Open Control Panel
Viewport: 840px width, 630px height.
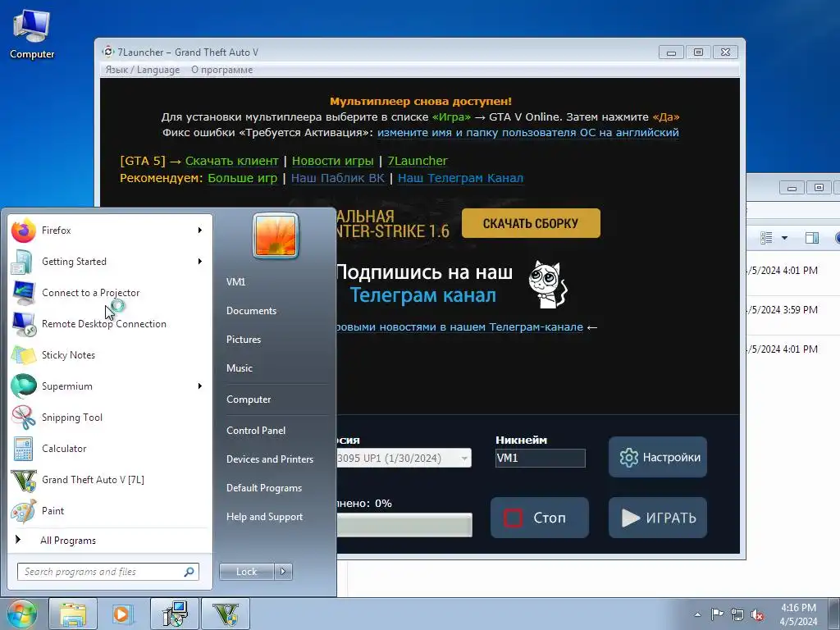pos(256,431)
